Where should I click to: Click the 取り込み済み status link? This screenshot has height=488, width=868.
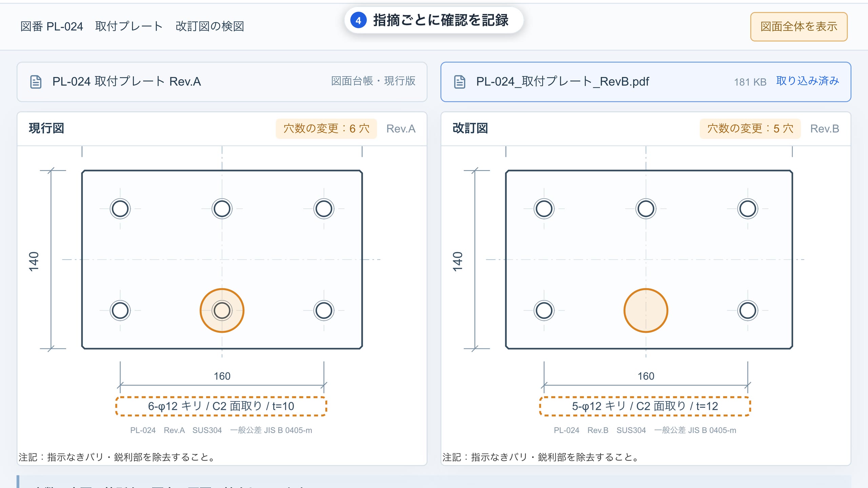pos(808,81)
